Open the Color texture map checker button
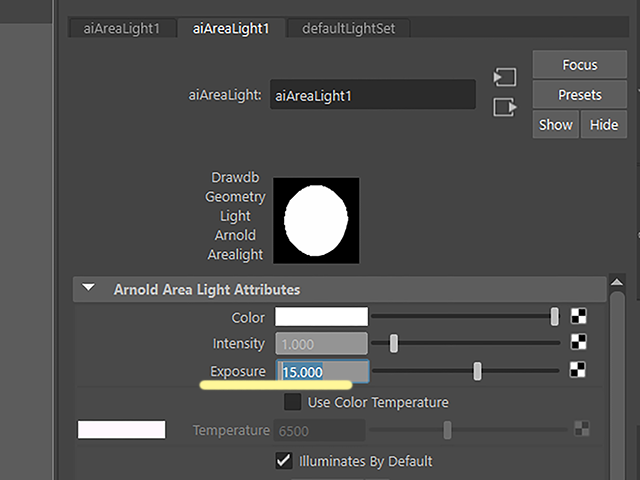This screenshot has height=480, width=640. pyautogui.click(x=578, y=316)
